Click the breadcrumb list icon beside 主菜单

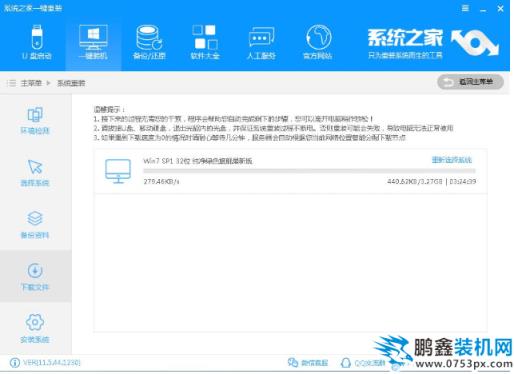12,83
